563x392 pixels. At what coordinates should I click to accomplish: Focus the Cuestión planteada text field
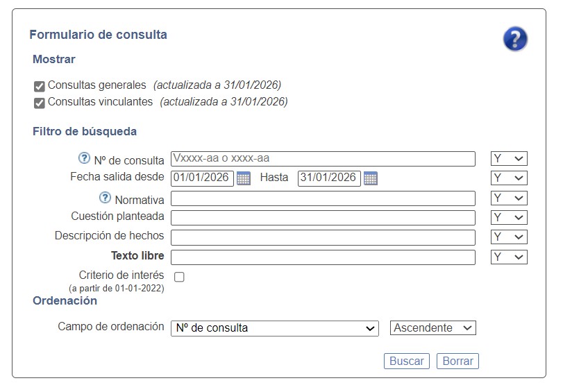click(x=323, y=218)
